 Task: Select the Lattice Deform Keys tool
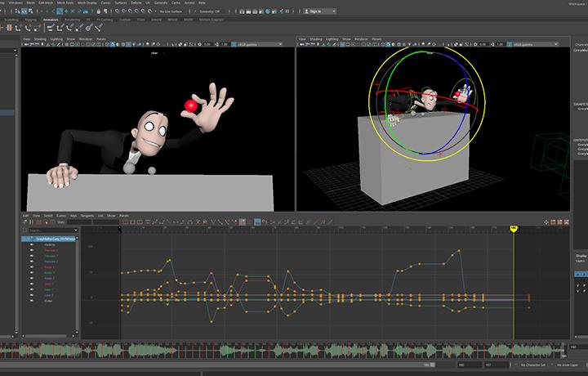(38, 222)
